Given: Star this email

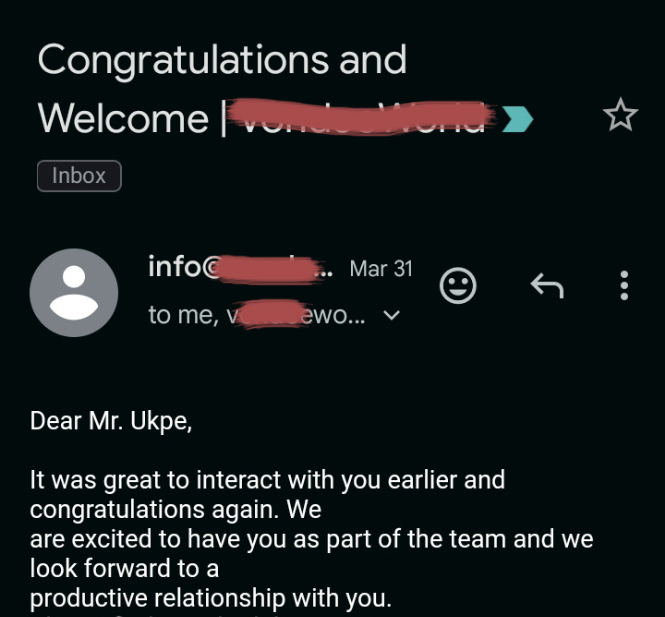Looking at the screenshot, I should 620,117.
